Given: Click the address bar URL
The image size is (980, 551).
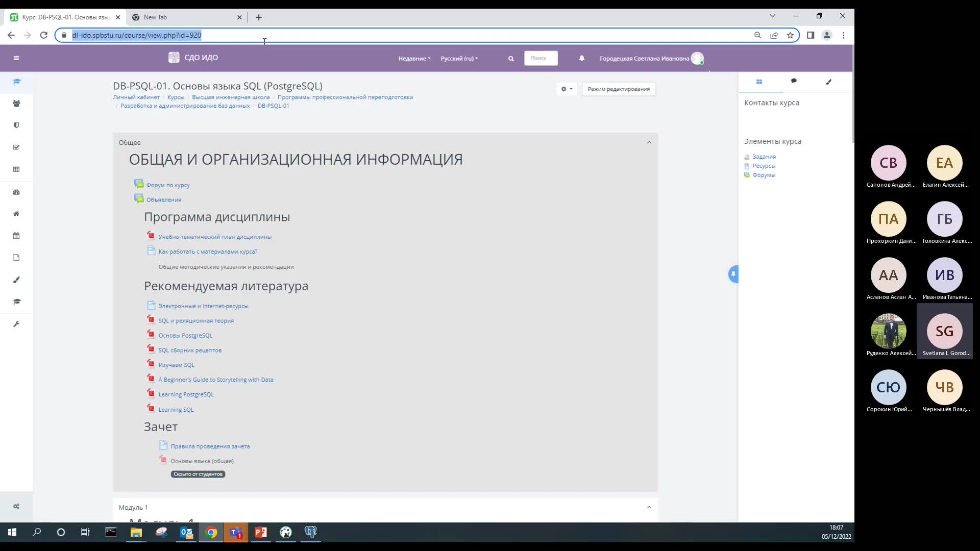Looking at the screenshot, I should click(x=137, y=35).
